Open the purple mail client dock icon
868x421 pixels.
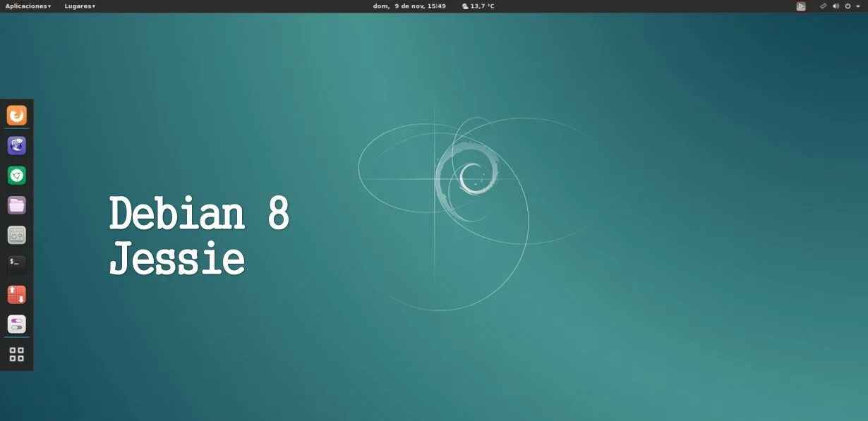tap(17, 146)
